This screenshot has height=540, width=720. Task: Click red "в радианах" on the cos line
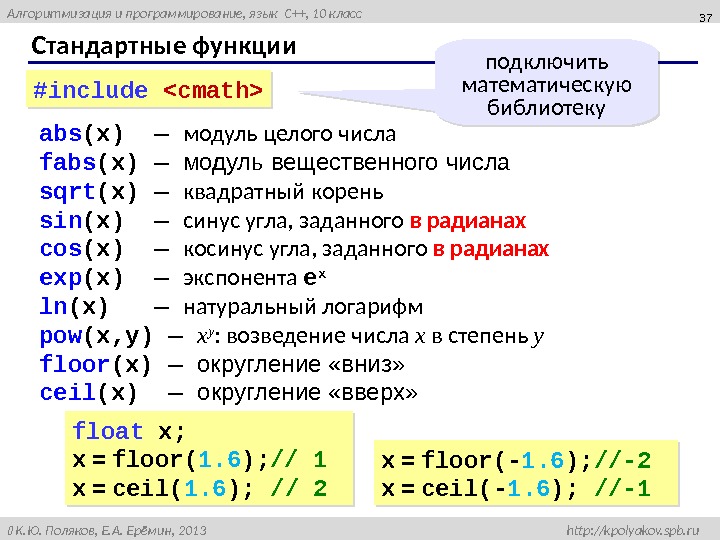(491, 249)
